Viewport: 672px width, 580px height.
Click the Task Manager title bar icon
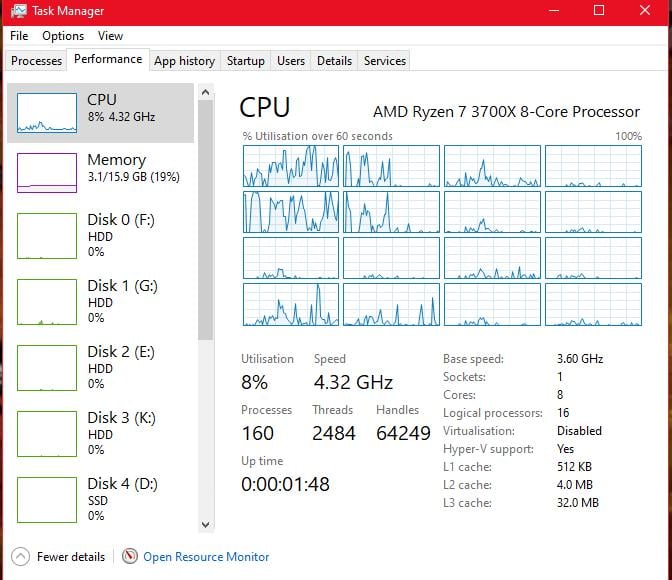pos(19,11)
